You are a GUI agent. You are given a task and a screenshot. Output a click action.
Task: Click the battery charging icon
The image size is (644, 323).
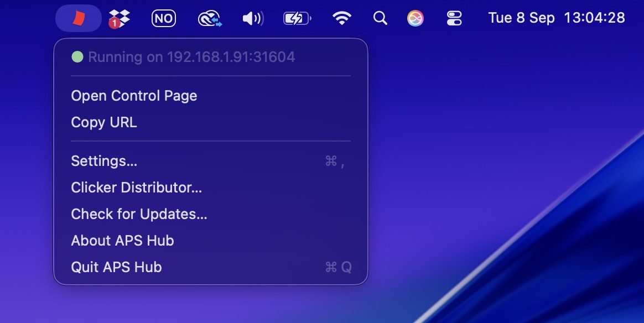[297, 18]
